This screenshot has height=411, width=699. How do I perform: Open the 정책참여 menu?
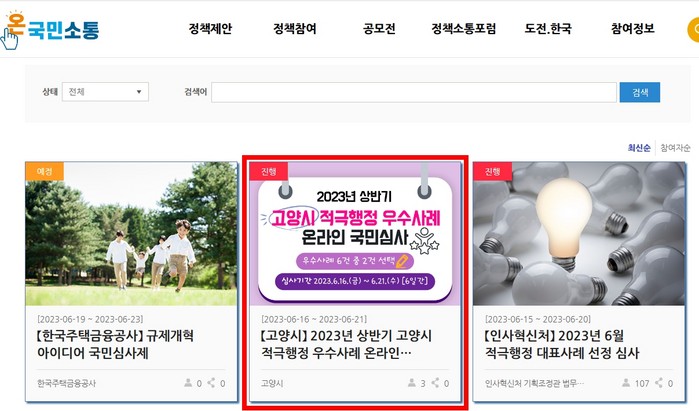coord(295,29)
